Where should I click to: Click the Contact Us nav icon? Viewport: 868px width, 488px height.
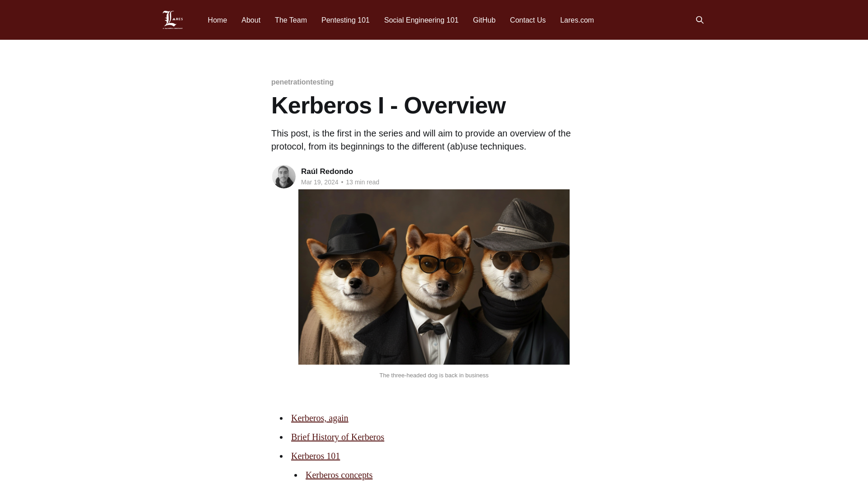528,20
